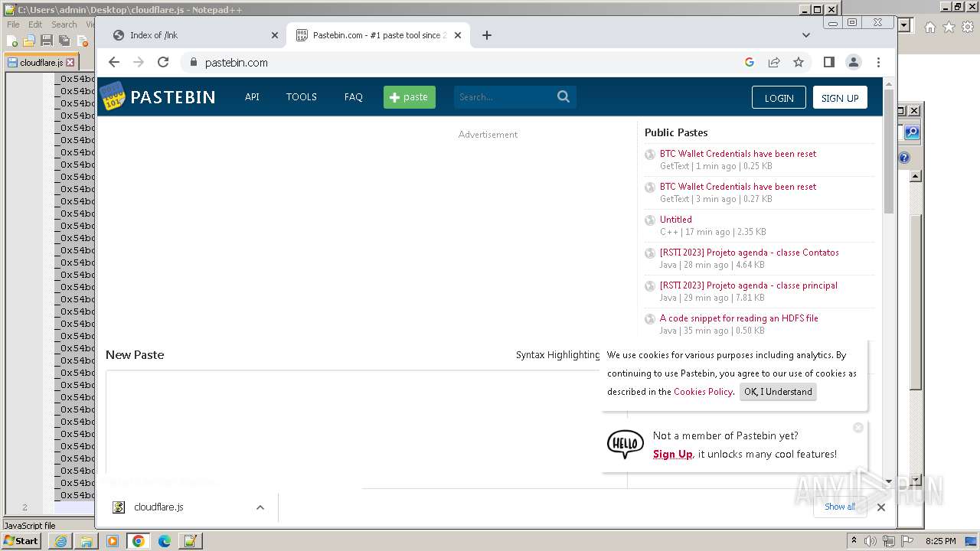Screen dimensions: 980x551
Task: Open Pastebin API page
Action: (x=252, y=97)
